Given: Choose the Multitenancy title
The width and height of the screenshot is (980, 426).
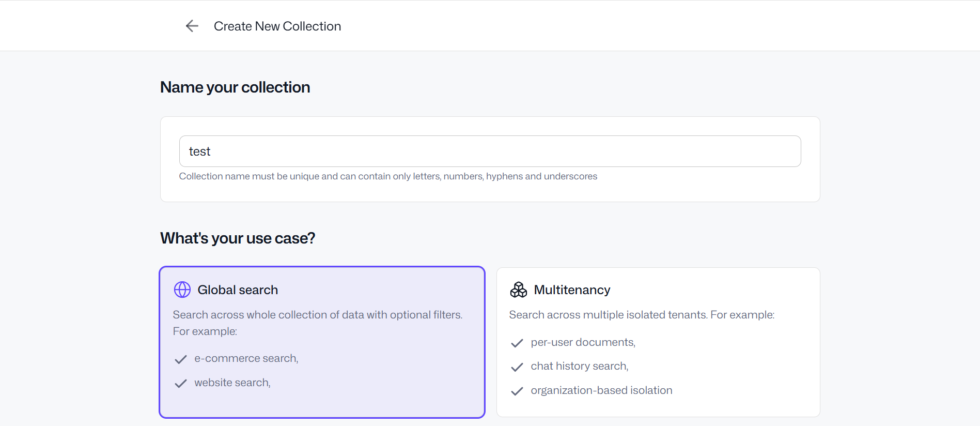Looking at the screenshot, I should [572, 290].
